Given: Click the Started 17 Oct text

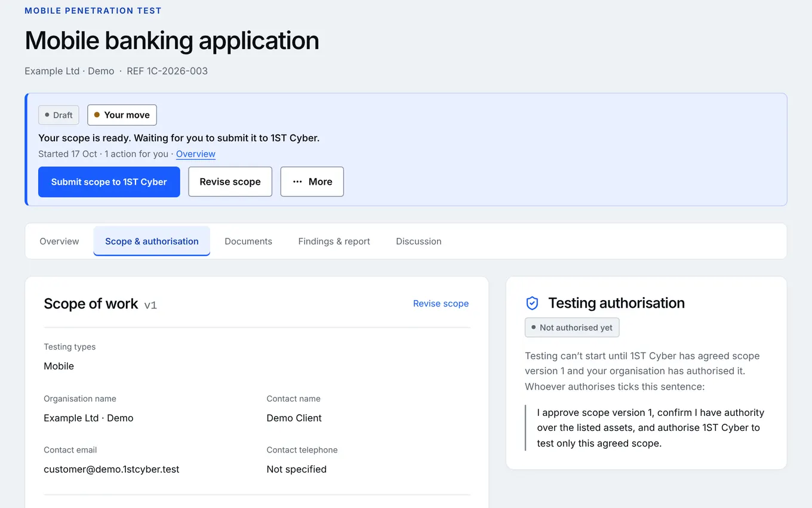Looking at the screenshot, I should (x=67, y=154).
